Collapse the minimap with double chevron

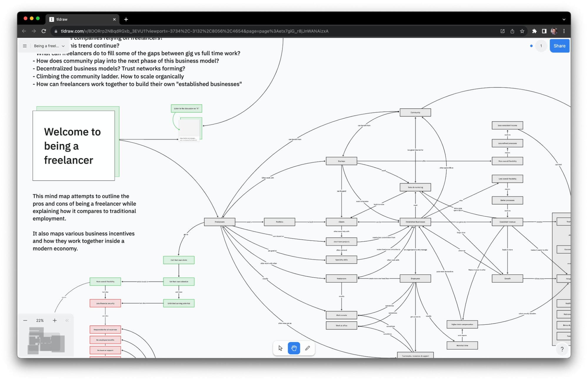(67, 321)
